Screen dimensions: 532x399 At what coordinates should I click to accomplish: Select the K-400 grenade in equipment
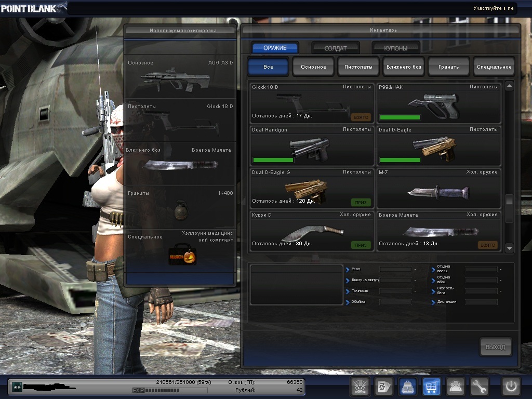click(x=180, y=207)
